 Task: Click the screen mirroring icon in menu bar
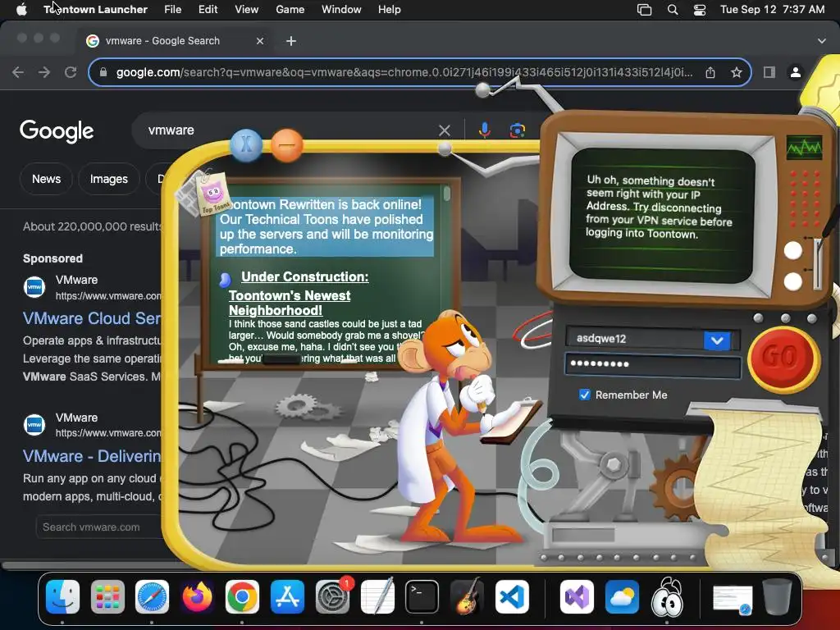(x=644, y=10)
